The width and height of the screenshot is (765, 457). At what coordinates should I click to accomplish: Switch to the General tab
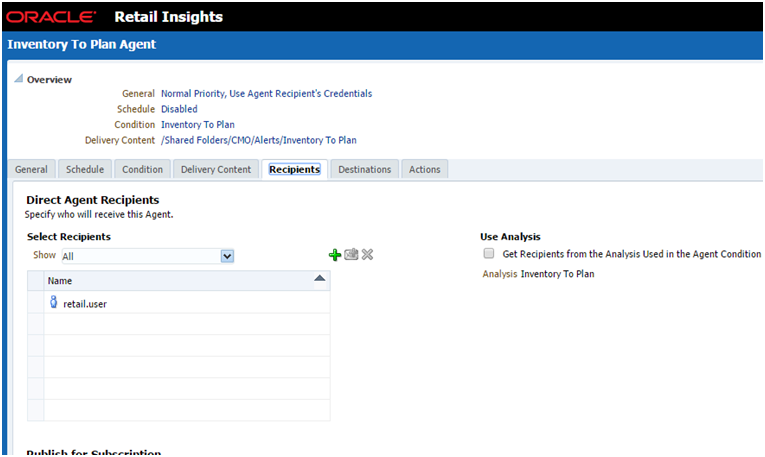coord(31,169)
